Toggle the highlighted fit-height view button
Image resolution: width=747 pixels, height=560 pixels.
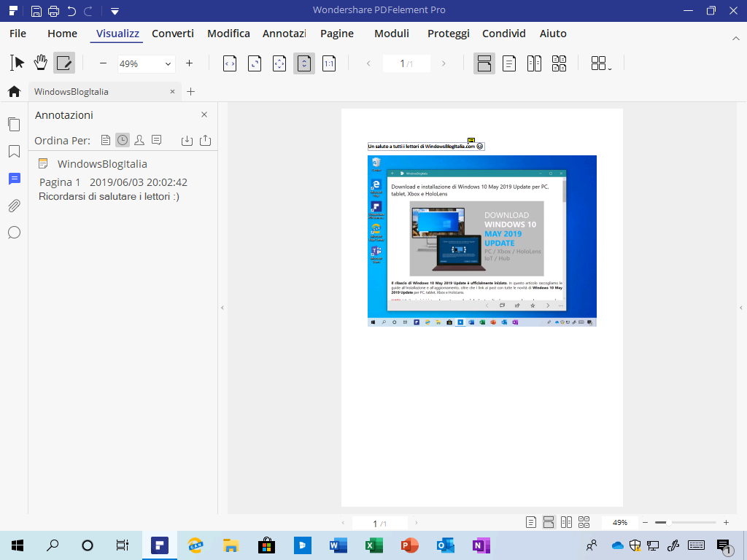[304, 63]
